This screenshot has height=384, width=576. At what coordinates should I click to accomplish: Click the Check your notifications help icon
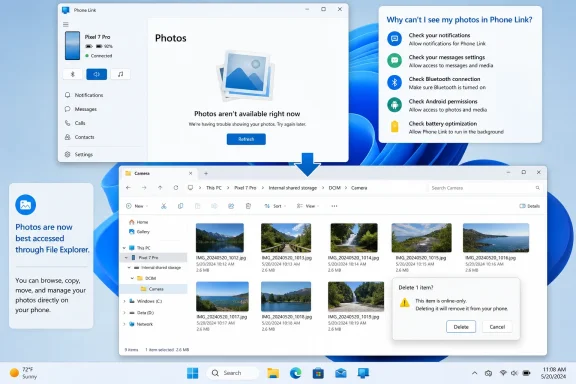pyautogui.click(x=395, y=39)
